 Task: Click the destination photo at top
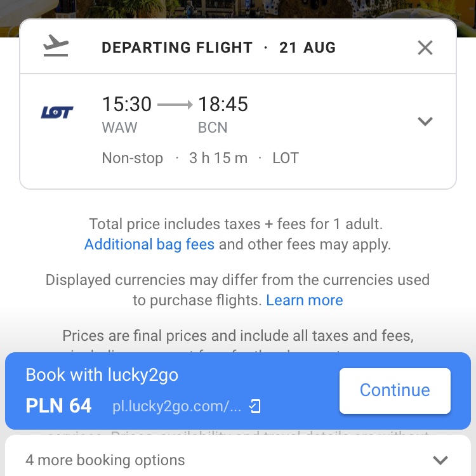click(x=238, y=9)
